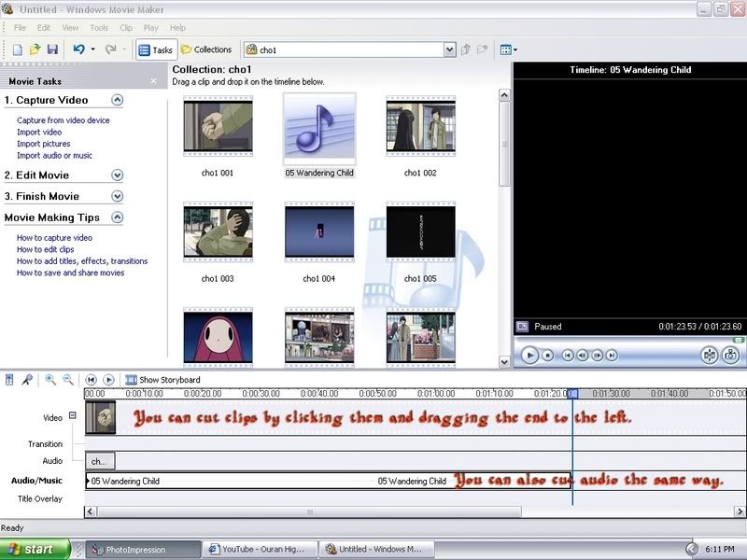Open the Edit menu
Image resolution: width=747 pixels, height=560 pixels.
coord(44,28)
